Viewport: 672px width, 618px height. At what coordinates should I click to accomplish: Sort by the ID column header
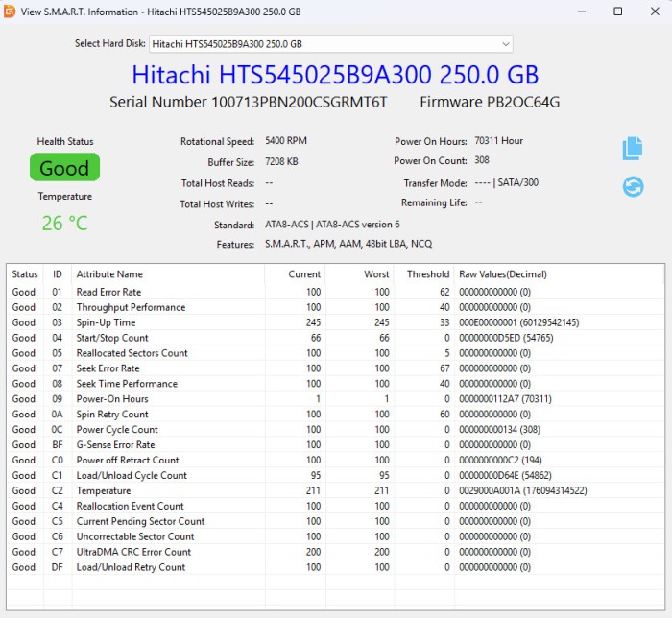point(58,274)
